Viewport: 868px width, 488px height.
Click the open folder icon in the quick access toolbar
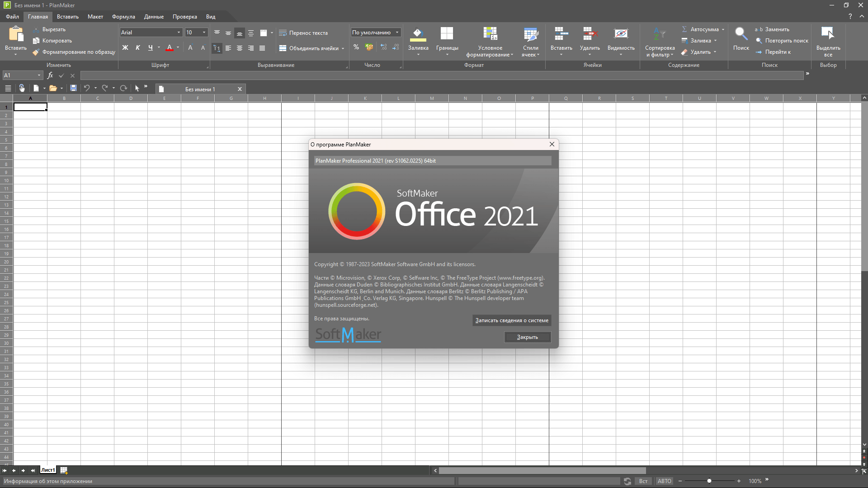[53, 89]
